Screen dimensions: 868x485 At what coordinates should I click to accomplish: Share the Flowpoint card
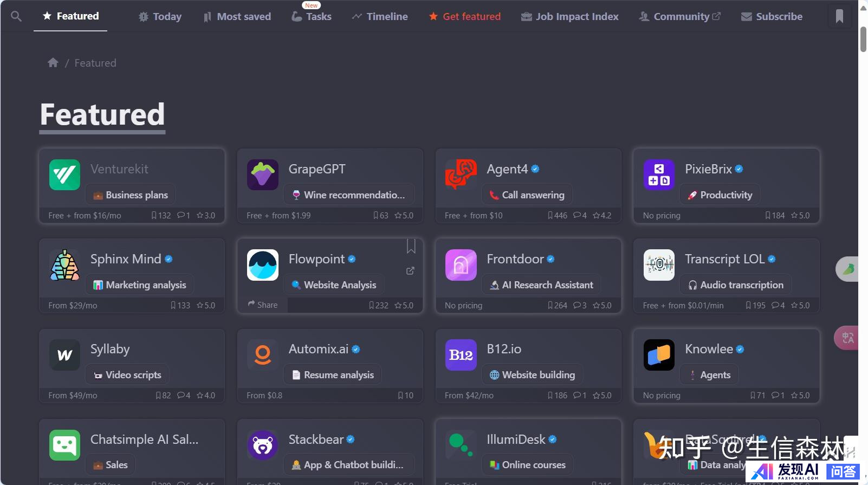click(263, 305)
